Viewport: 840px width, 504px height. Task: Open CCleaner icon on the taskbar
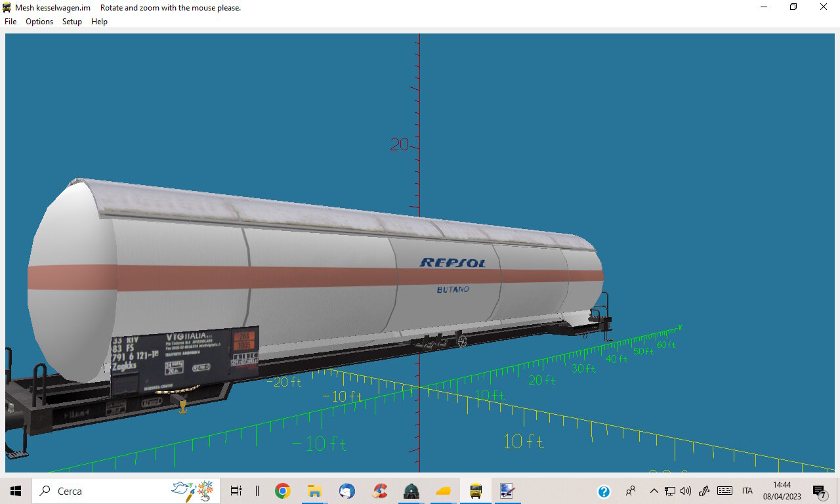379,491
